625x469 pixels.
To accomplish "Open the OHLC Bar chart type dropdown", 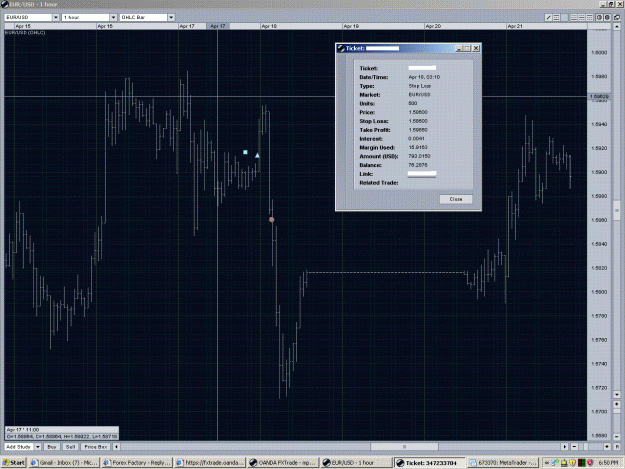I will pos(171,17).
